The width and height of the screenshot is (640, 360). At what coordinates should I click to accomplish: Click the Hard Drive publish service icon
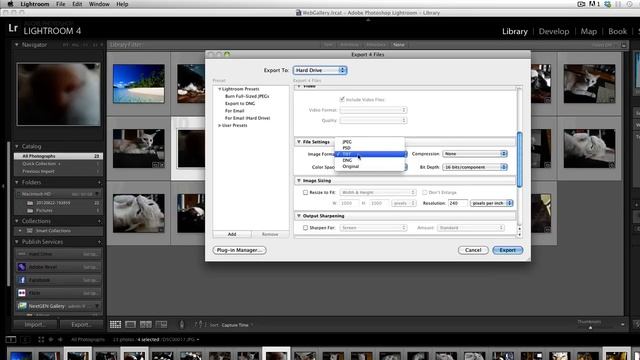pos(22,254)
